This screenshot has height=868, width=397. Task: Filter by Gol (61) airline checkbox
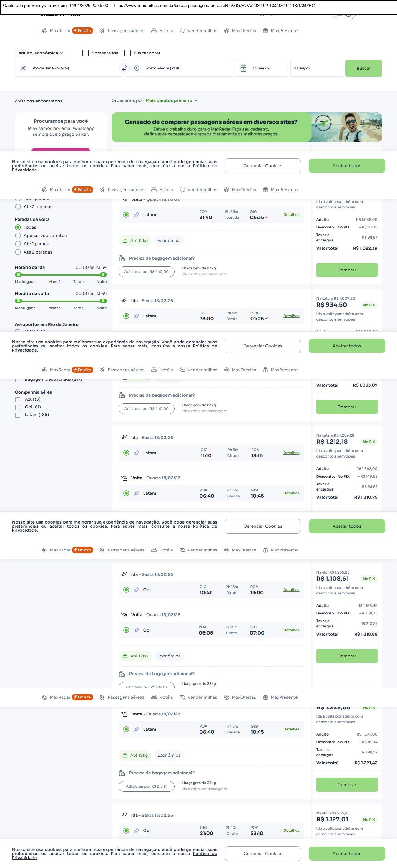point(17,407)
